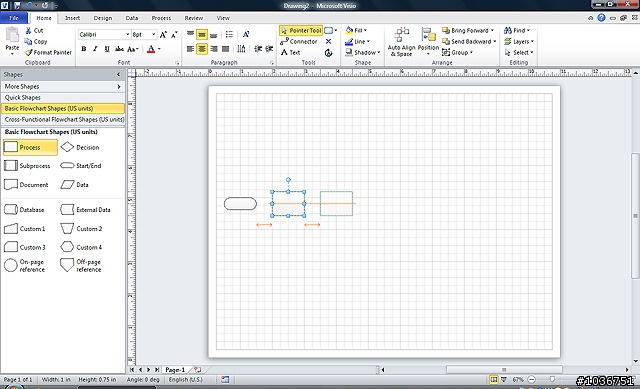Toggle Italic formatting
This screenshot has height=389, width=640.
click(95, 49)
